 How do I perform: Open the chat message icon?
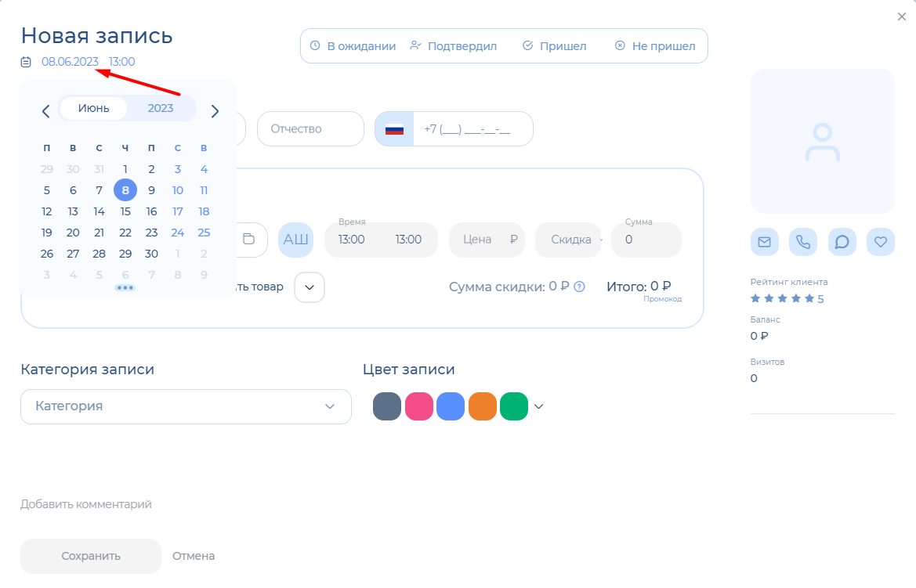842,242
